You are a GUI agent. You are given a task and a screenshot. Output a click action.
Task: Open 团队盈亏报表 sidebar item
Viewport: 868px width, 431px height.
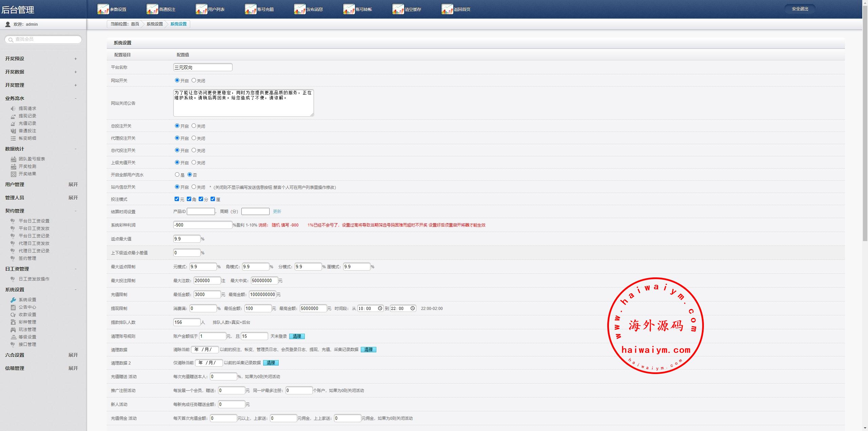[32, 159]
